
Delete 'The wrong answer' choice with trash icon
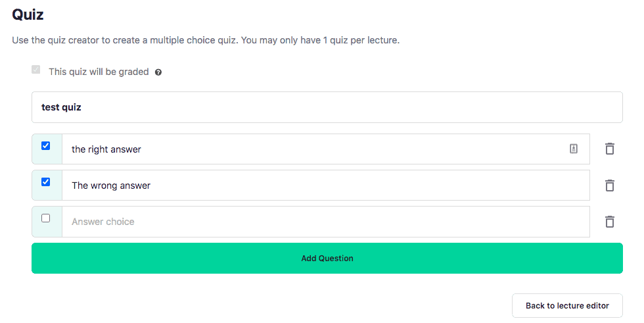610,186
